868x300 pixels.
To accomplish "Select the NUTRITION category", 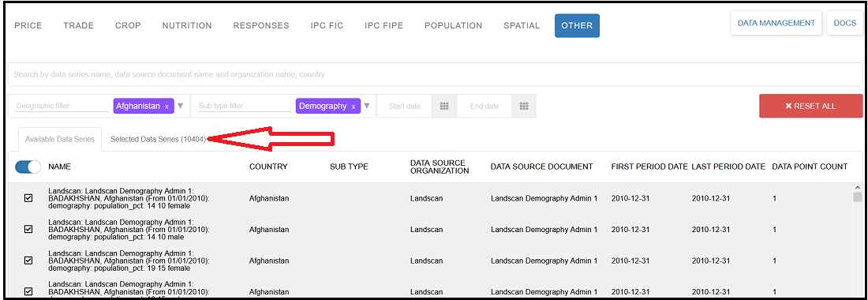I will pos(187,25).
